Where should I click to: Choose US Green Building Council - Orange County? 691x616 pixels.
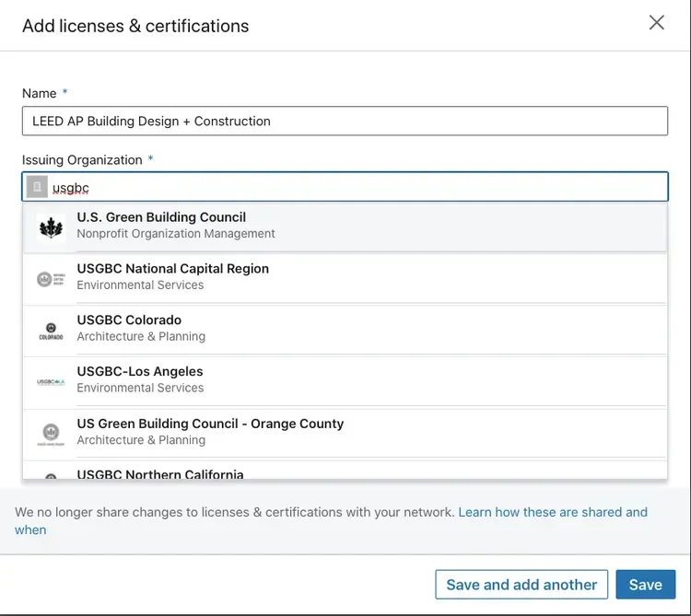click(345, 434)
